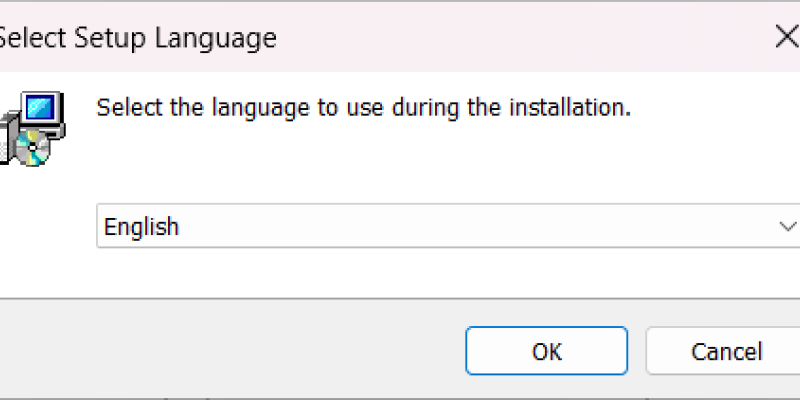Click the blue monitor screen of the setup icon

(x=41, y=106)
